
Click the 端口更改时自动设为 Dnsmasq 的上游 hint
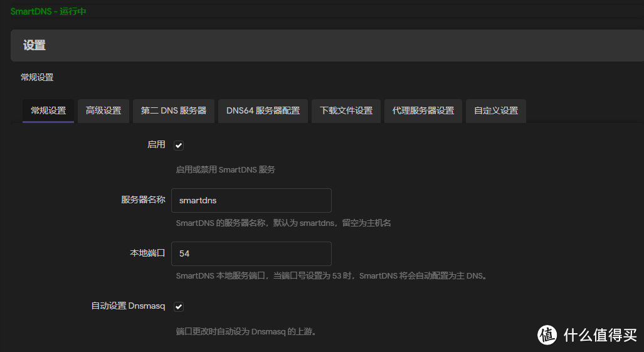tap(246, 331)
